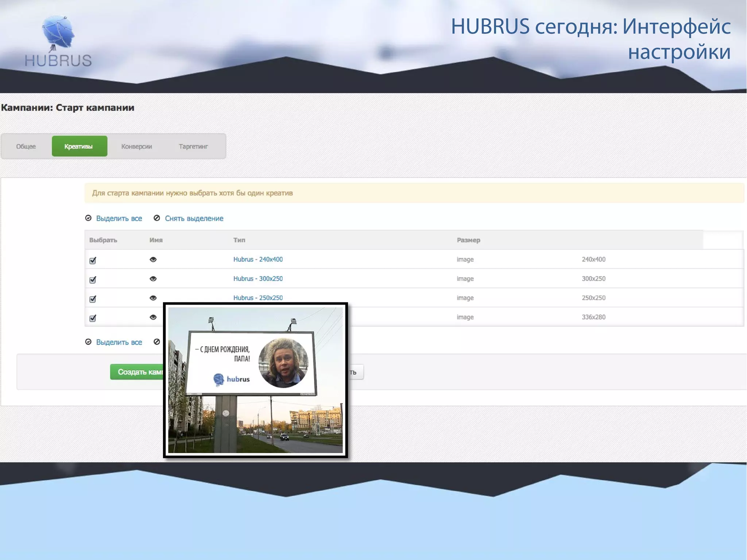Click the 240x400 size cell
Screen dimensions: 747x560
click(x=593, y=259)
